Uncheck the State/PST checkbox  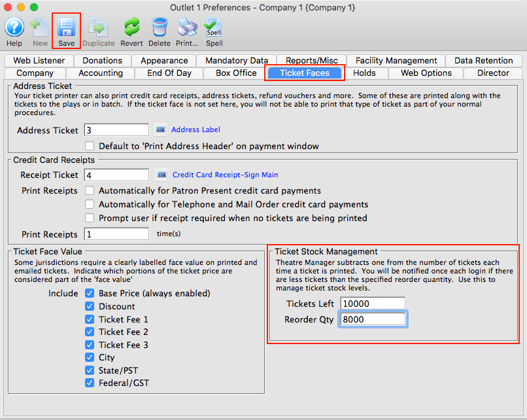pos(90,370)
